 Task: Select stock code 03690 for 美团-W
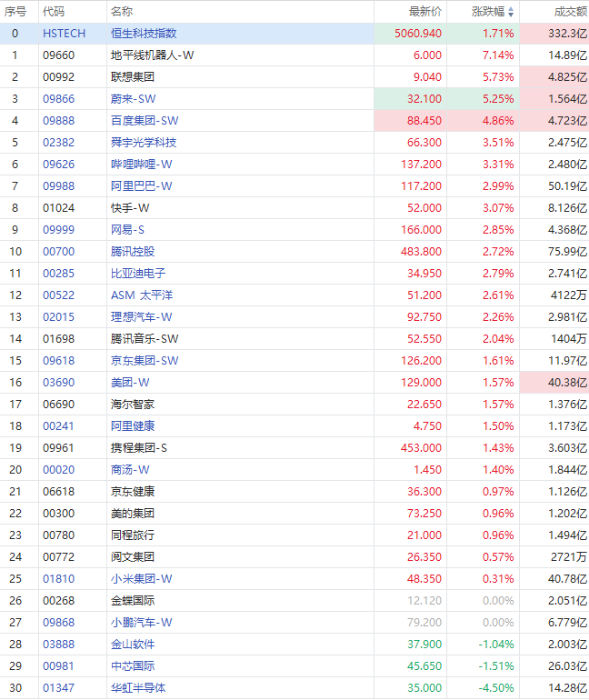[58, 383]
